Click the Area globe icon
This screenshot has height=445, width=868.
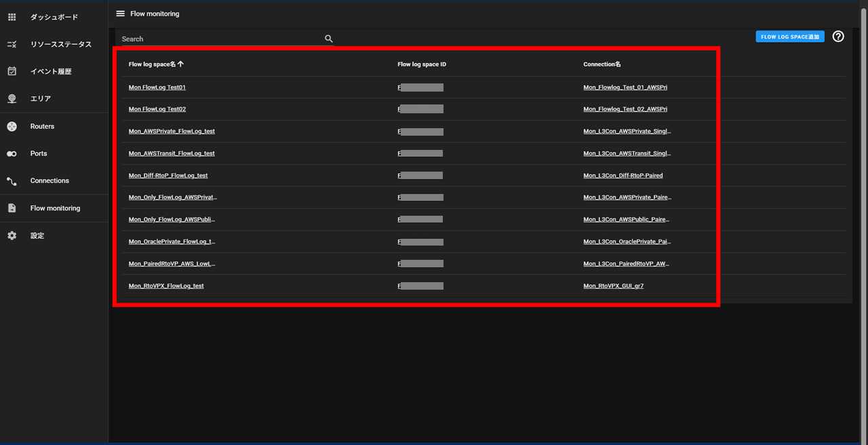point(12,98)
